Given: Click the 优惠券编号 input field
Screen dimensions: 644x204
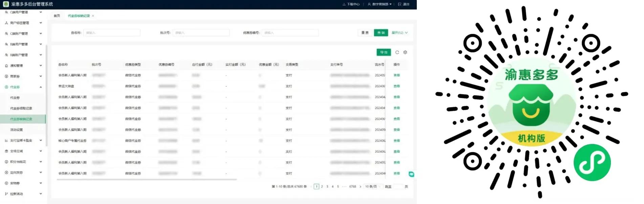Looking at the screenshot, I should tap(290, 33).
